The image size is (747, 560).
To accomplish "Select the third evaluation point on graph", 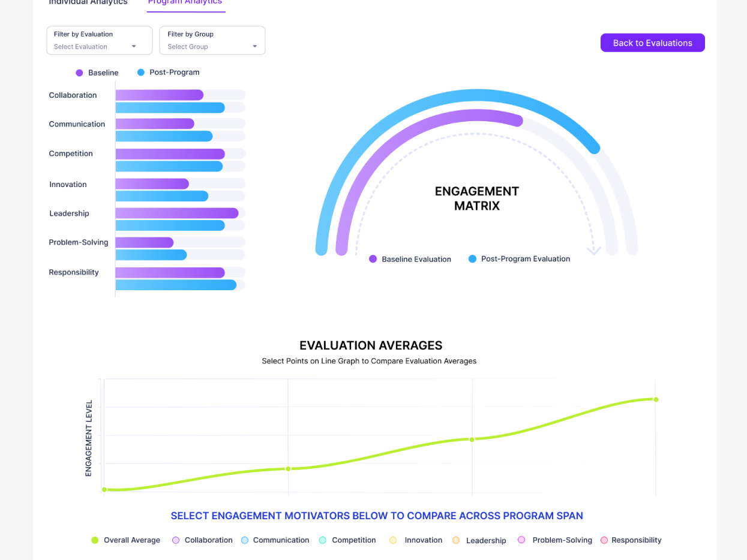I will 472,439.
